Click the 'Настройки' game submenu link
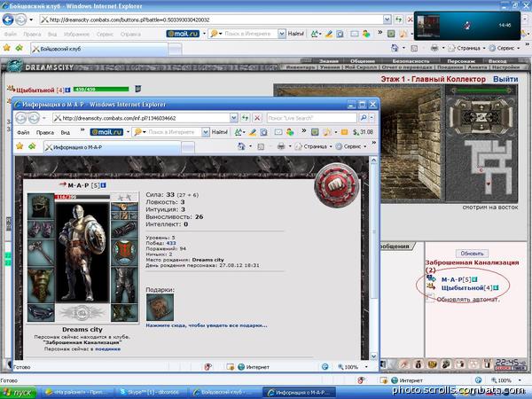The image size is (532, 399). click(506, 67)
